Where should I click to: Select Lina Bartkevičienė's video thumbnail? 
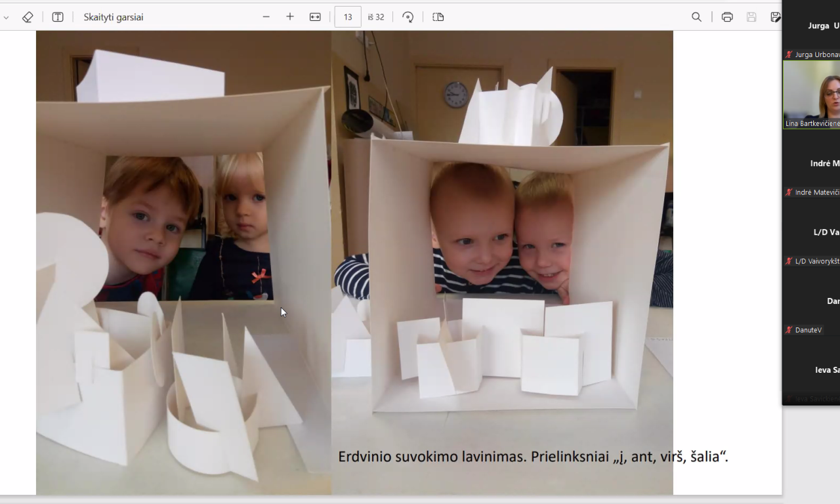tap(812, 94)
